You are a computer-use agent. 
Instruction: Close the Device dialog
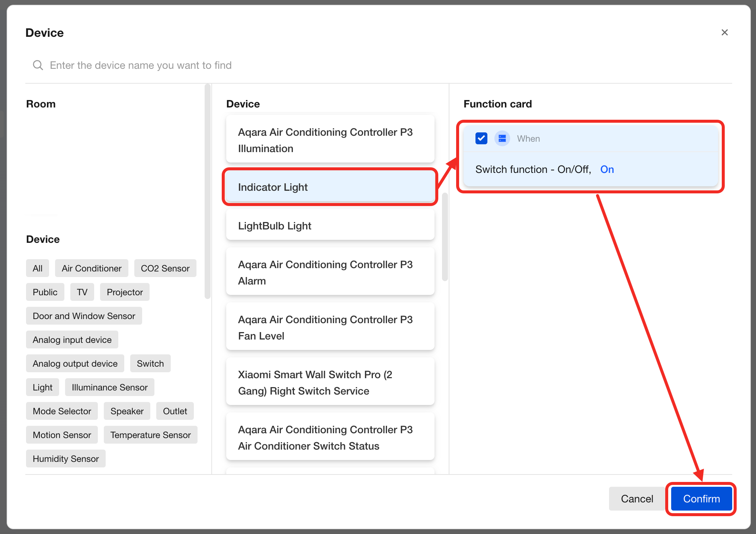(x=724, y=32)
